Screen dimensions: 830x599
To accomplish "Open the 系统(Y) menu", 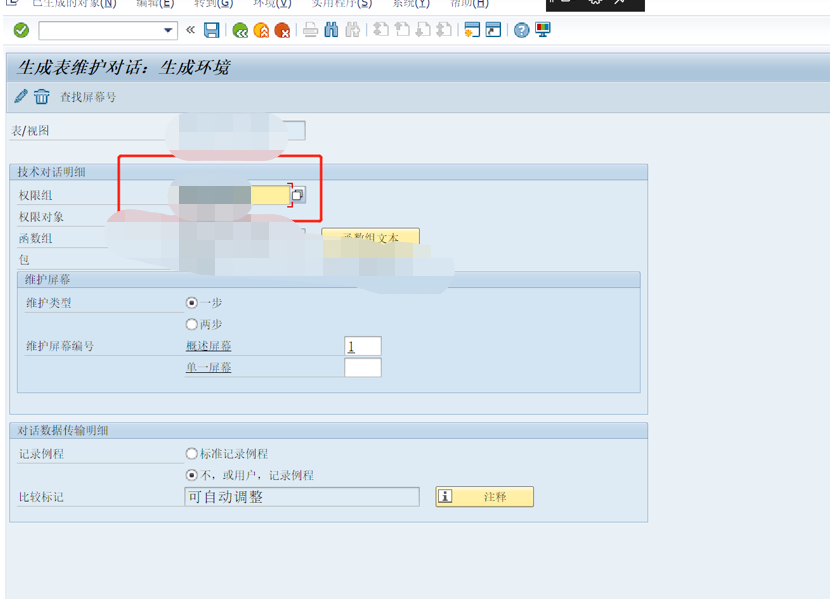I will [x=409, y=4].
